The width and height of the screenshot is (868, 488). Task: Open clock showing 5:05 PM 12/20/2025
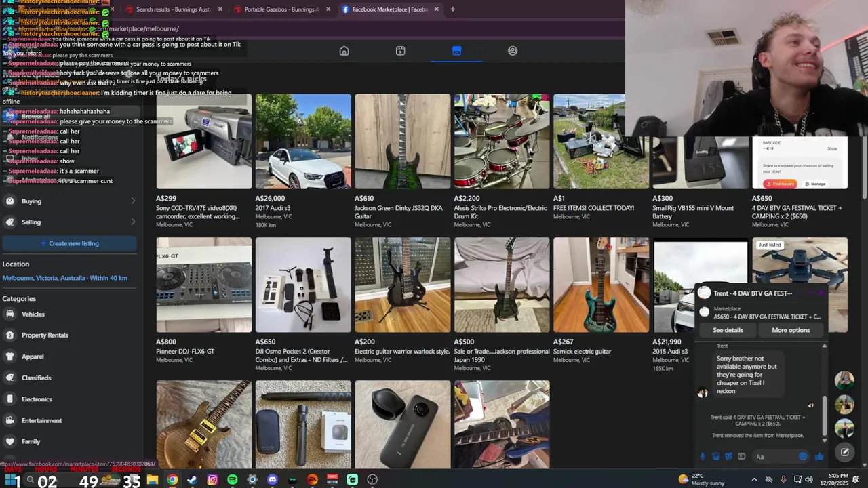[x=833, y=480]
